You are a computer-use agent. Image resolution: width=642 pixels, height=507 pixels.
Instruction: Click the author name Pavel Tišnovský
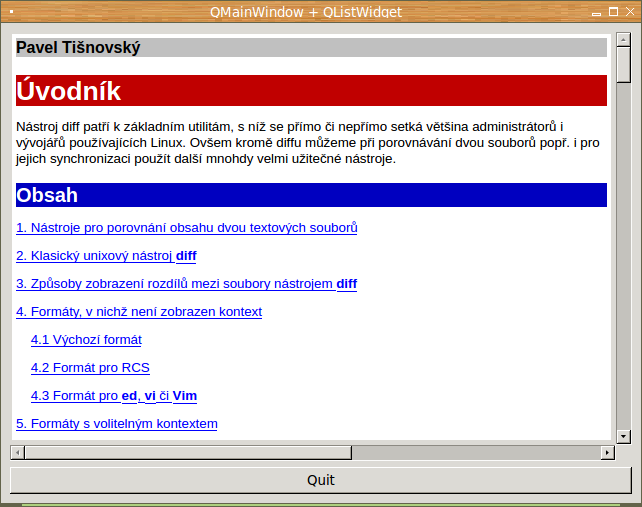click(x=78, y=48)
